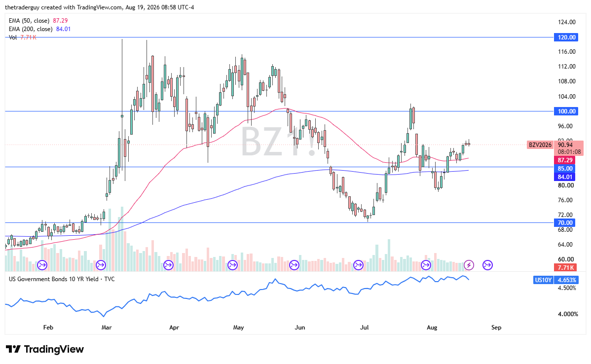
Task: Click the early-August rollover event icon
Action: [x=426, y=265]
